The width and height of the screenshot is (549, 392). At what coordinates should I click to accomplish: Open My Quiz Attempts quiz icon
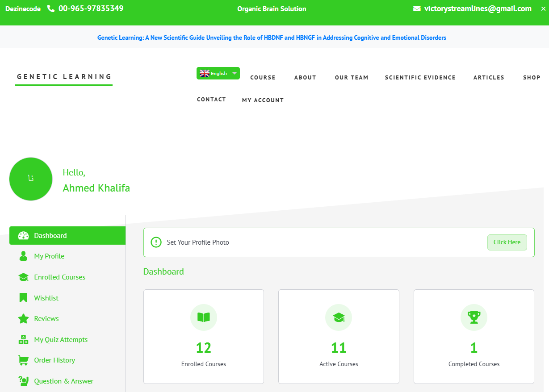click(x=23, y=339)
